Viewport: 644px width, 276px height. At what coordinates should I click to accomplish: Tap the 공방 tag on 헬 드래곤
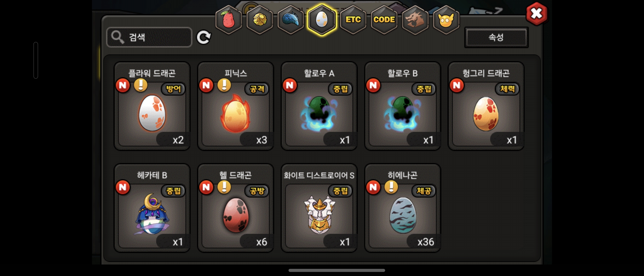click(257, 191)
